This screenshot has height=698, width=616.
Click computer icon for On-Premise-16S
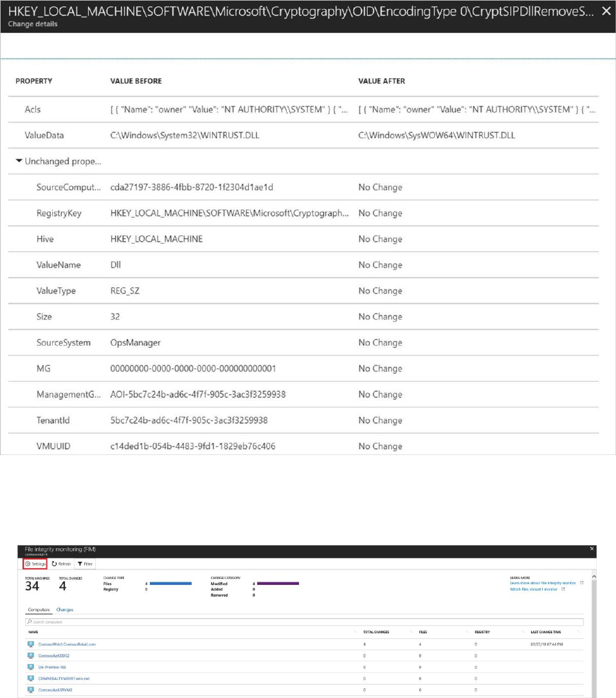coord(31,667)
